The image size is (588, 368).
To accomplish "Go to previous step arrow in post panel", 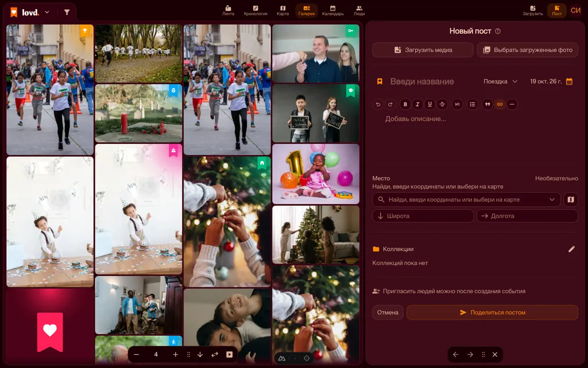I will (455, 354).
